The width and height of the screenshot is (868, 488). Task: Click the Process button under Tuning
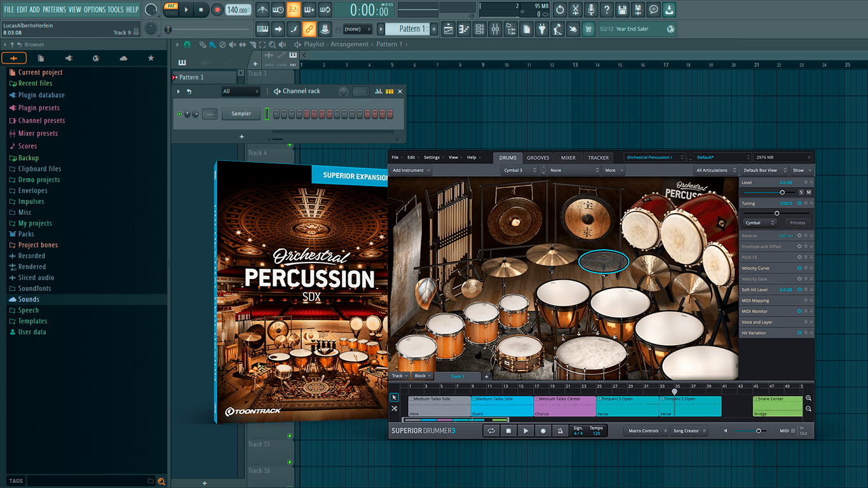798,223
